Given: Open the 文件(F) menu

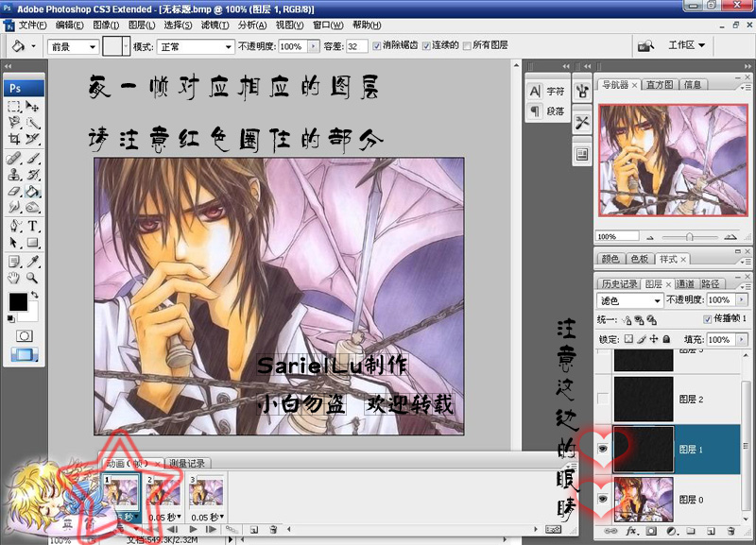Looking at the screenshot, I should click(x=33, y=26).
